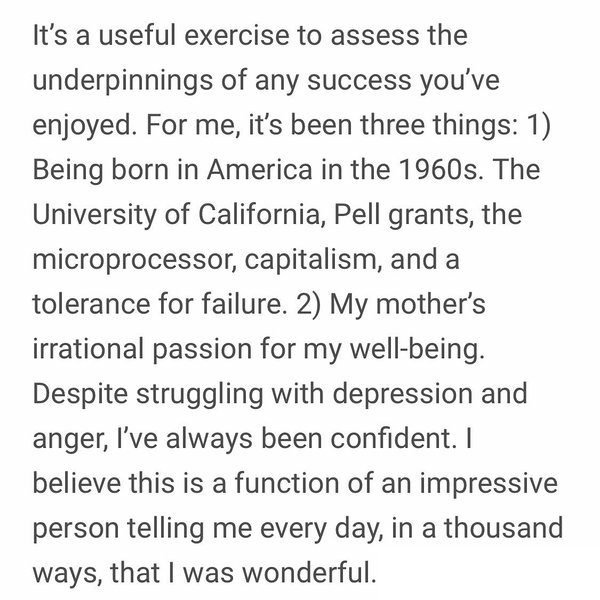Click the word "struggling" in the paragraph

point(200,395)
